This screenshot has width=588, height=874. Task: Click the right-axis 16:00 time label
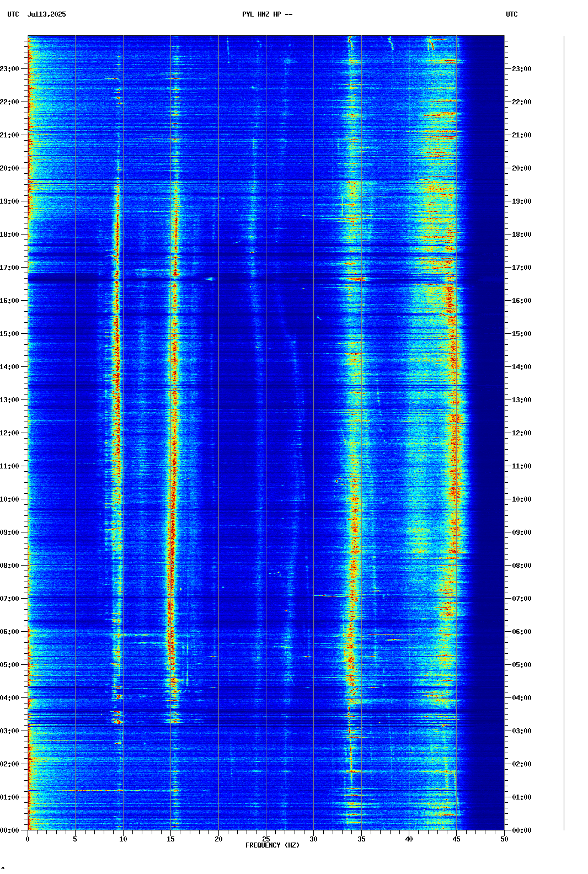[522, 301]
